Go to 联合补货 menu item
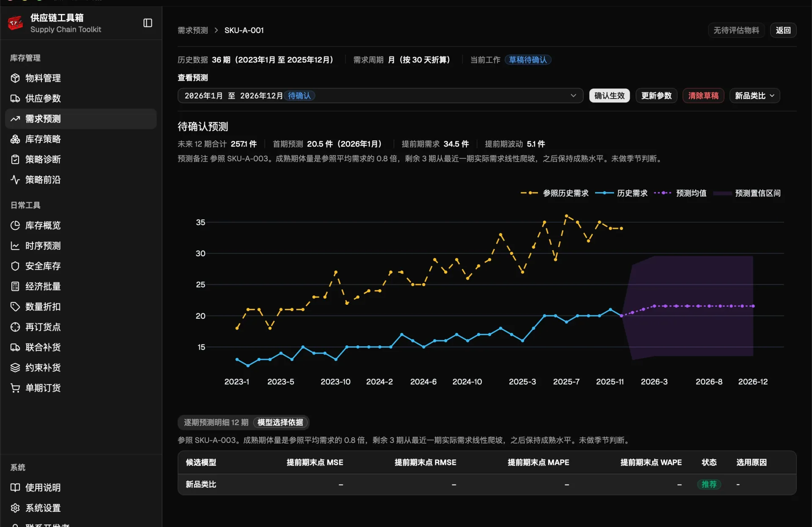This screenshot has width=812, height=527. (x=81, y=347)
